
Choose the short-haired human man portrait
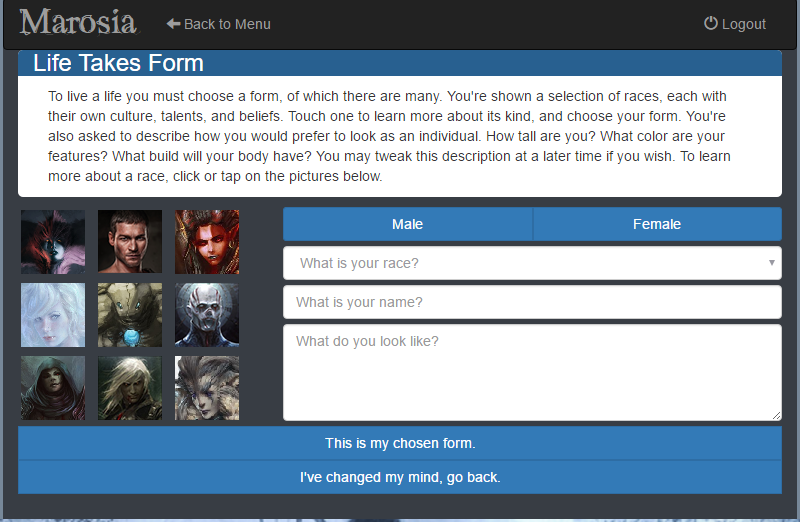click(130, 242)
